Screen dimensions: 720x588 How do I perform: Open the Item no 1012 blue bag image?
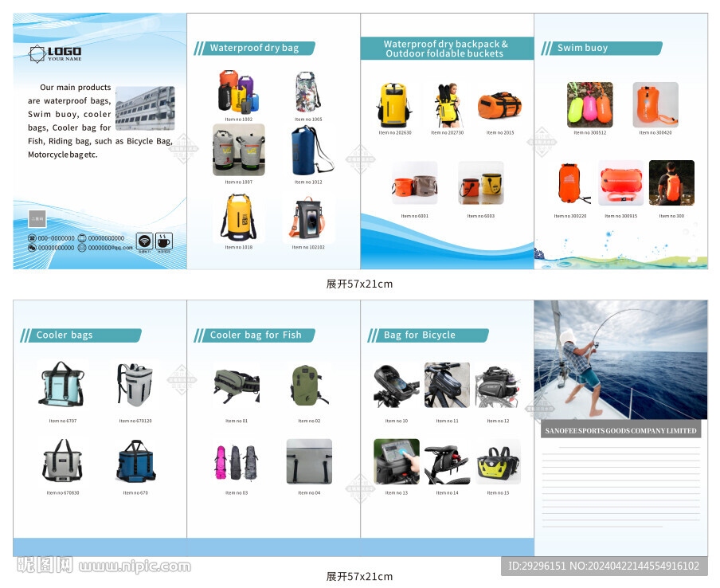tap(311, 151)
